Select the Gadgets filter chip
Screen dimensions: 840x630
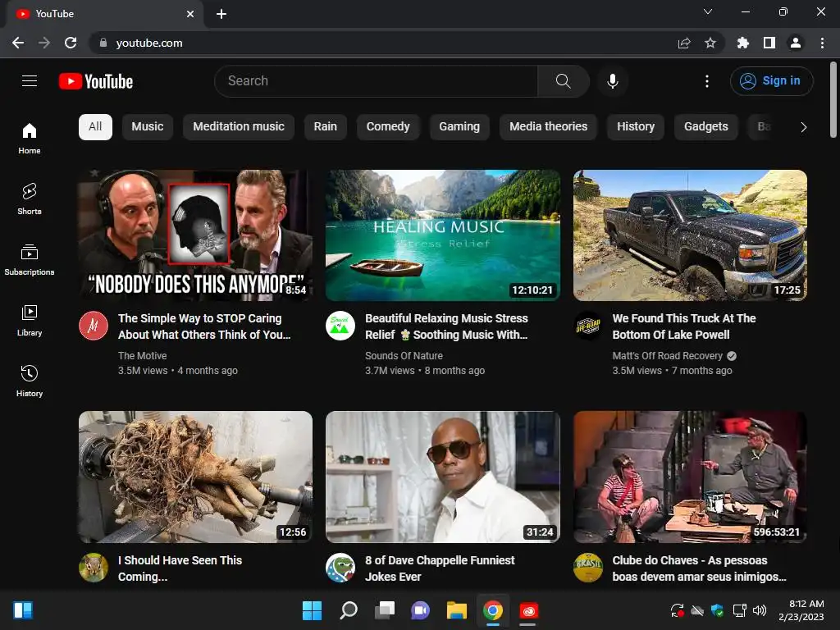(705, 126)
